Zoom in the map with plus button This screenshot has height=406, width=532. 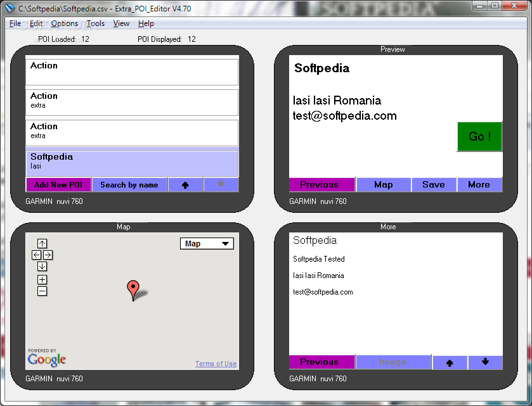tap(42, 279)
